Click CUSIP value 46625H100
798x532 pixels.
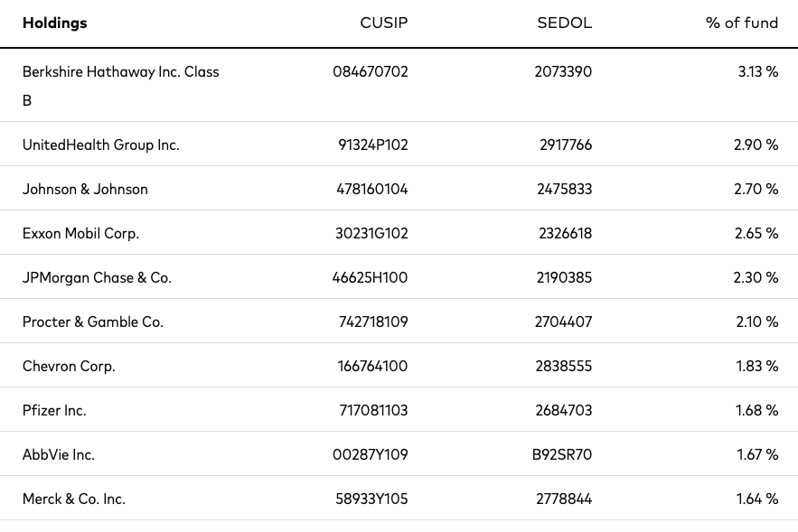tap(370, 277)
